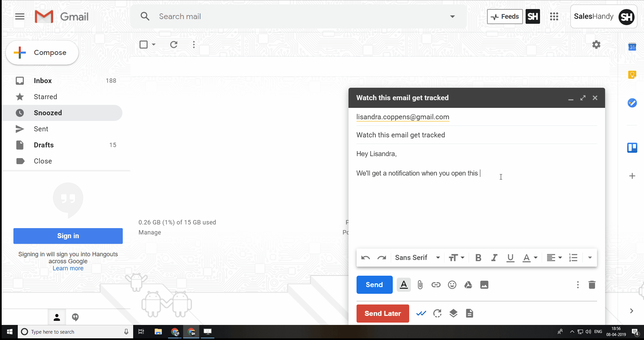Open the text color picker

(x=530, y=258)
